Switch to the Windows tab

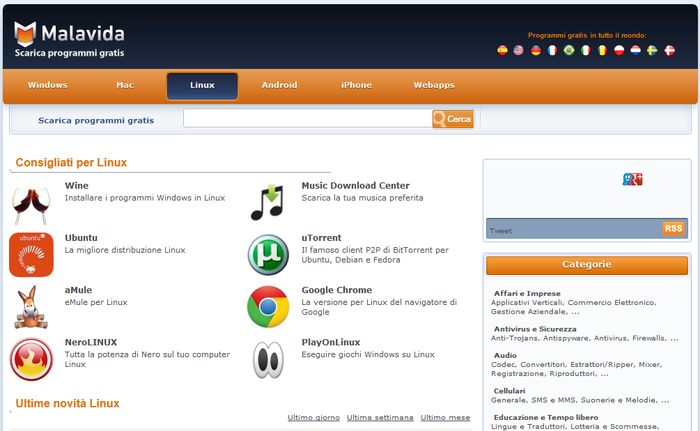tap(47, 85)
